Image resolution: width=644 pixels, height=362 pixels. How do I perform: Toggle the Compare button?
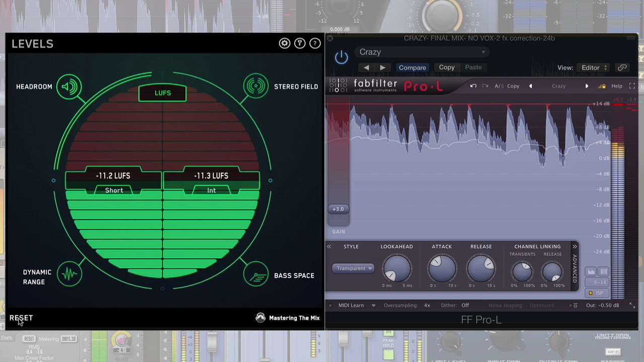(413, 67)
